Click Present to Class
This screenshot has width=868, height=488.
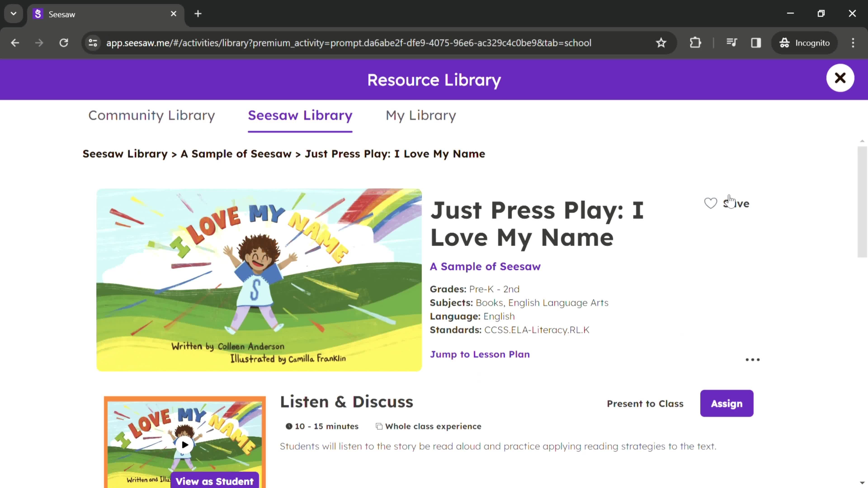coord(645,404)
